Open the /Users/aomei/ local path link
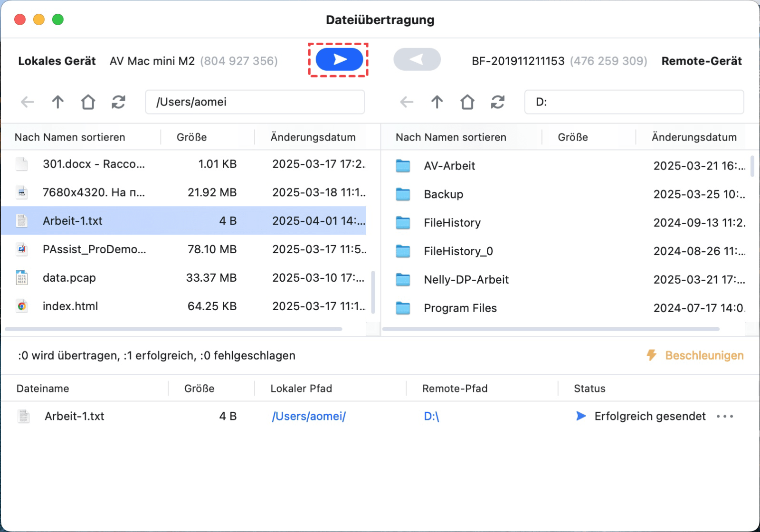 click(309, 417)
